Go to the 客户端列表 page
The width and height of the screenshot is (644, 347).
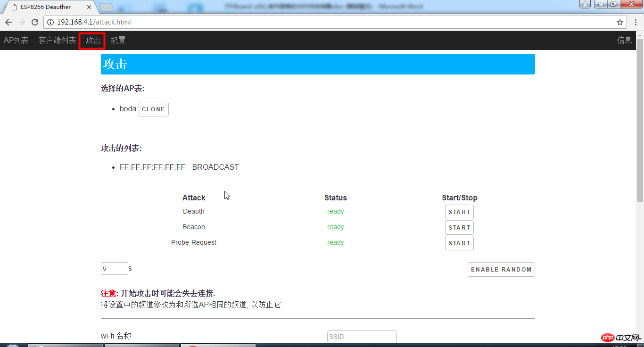click(x=57, y=41)
